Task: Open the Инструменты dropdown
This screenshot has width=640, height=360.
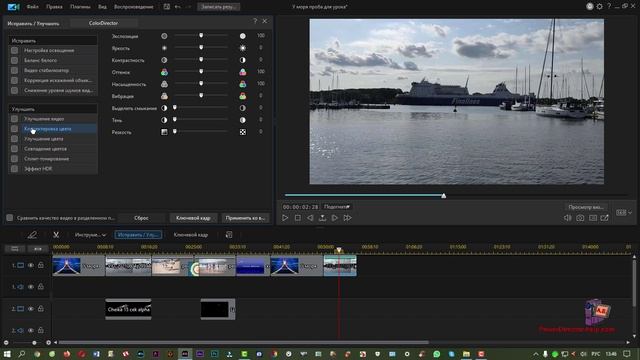Action: [x=90, y=235]
